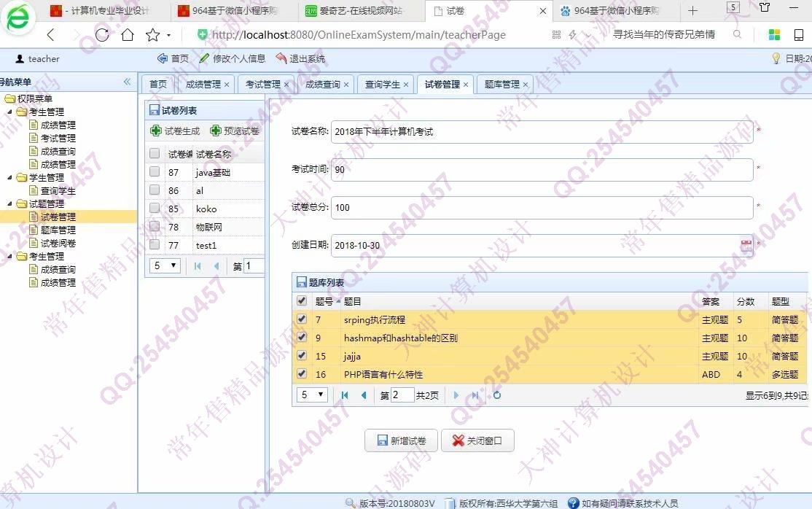
Task: Click the 考试时间 input field
Action: [x=542, y=169]
